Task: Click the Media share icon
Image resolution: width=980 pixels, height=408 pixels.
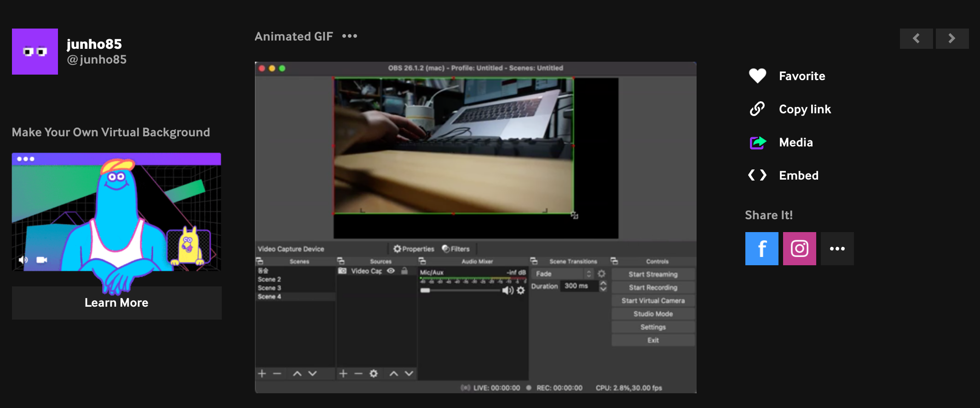Action: coord(758,142)
